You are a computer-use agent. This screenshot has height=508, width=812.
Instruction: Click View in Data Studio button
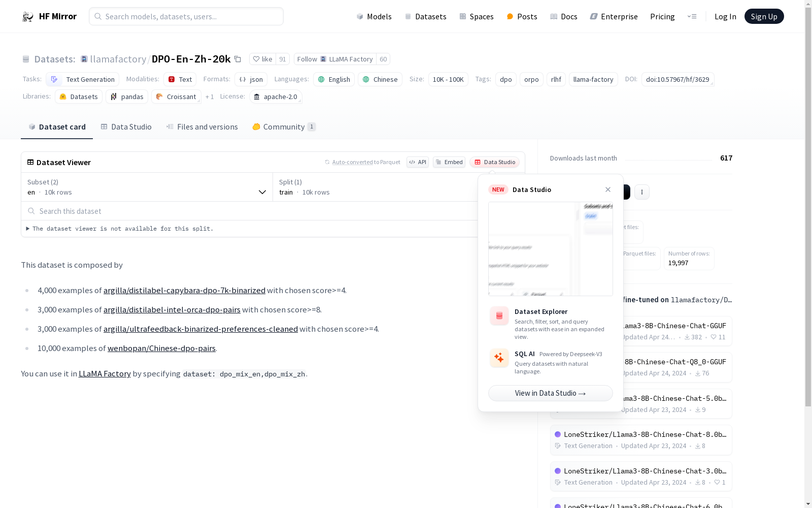tap(551, 393)
